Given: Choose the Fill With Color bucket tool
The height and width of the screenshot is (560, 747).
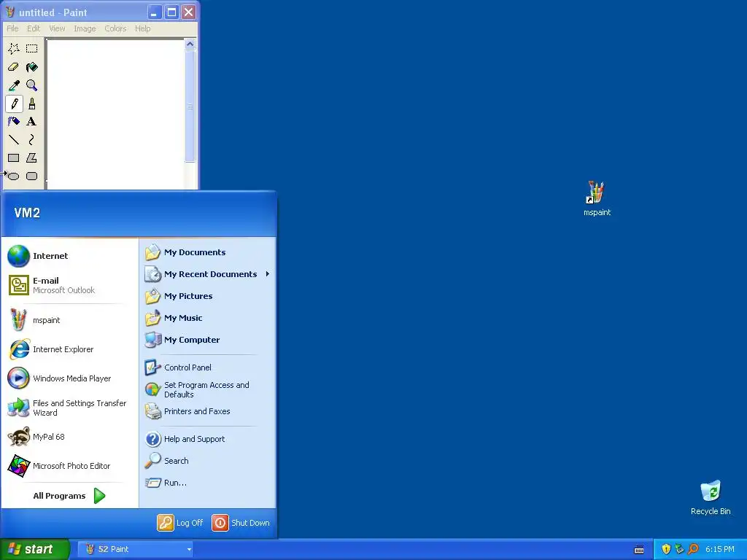Looking at the screenshot, I should point(32,67).
